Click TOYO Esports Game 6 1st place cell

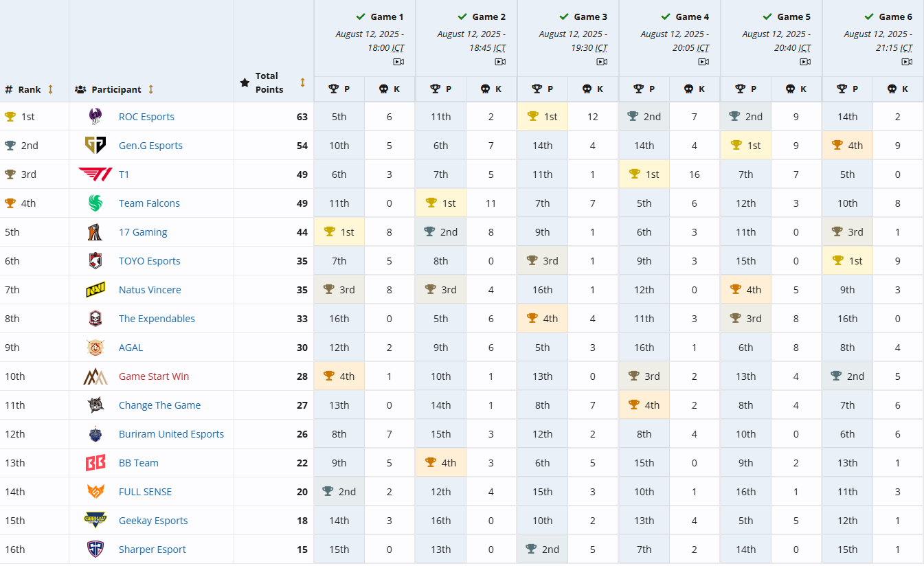point(848,261)
